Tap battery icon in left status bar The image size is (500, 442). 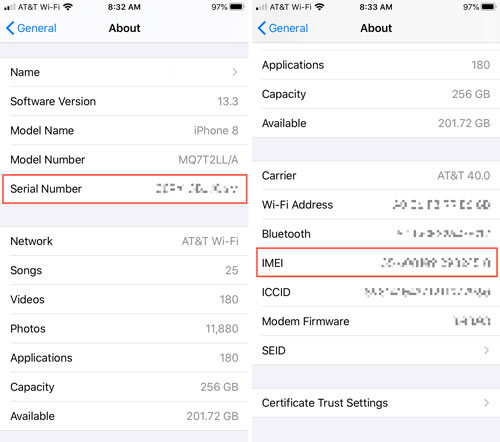click(237, 7)
